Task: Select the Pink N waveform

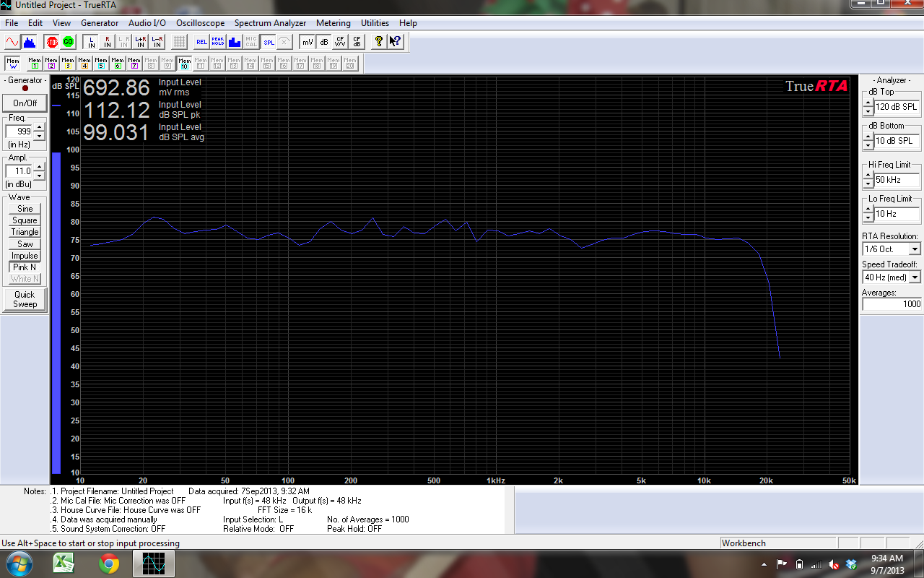Action: pos(25,267)
